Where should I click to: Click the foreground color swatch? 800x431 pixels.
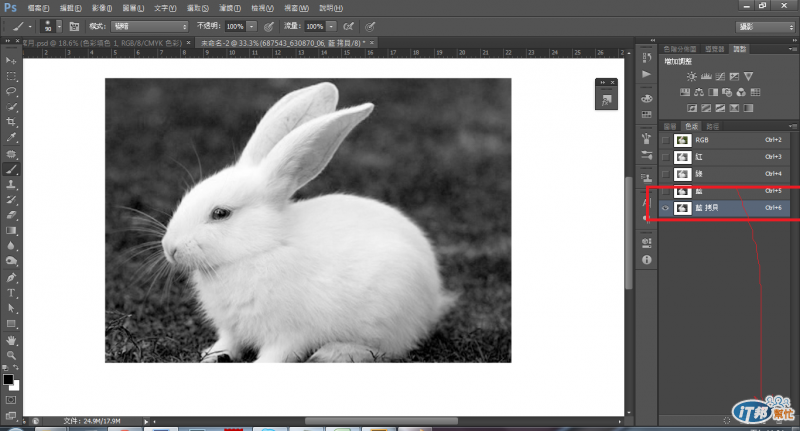(x=8, y=380)
